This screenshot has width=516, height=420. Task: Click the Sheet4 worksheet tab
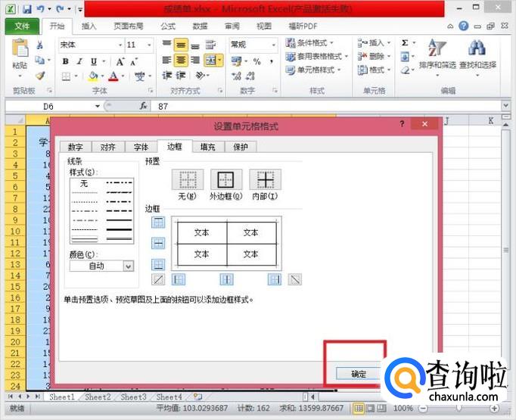click(169, 397)
